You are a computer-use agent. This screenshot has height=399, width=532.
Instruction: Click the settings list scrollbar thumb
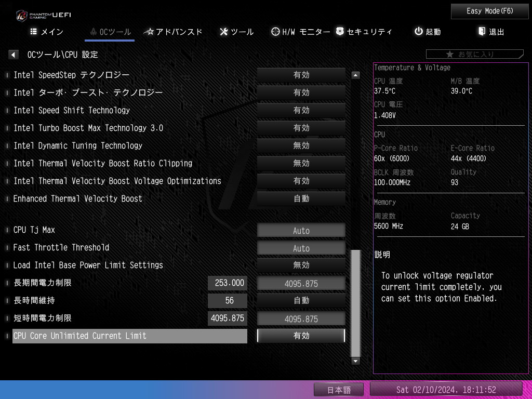click(355, 303)
